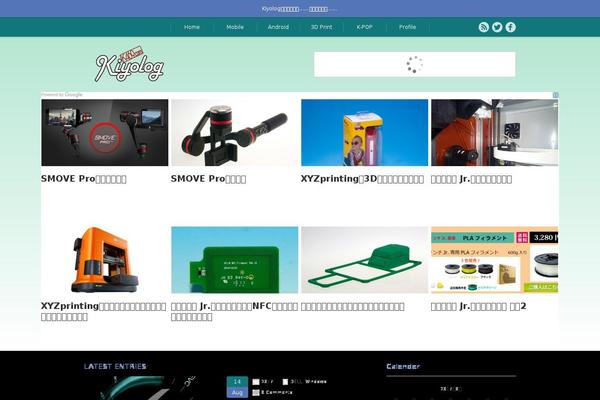
Task: Open the 3D Print menu item
Action: click(x=321, y=27)
